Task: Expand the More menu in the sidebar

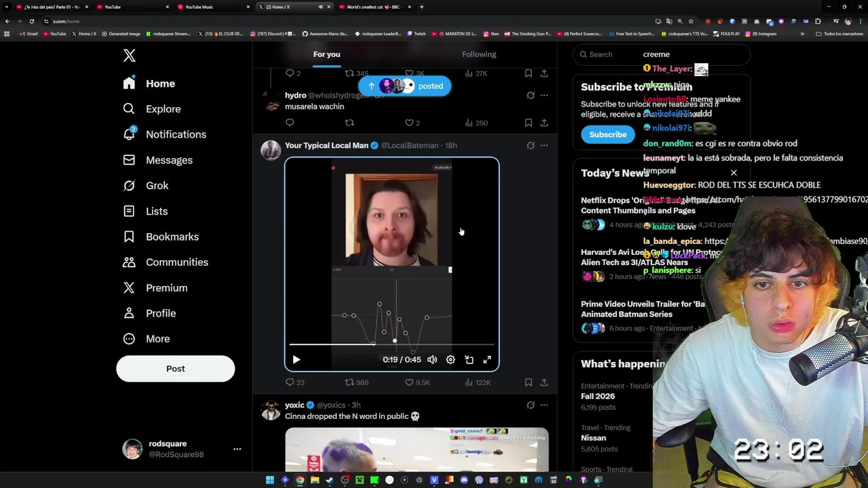Action: tap(146, 339)
